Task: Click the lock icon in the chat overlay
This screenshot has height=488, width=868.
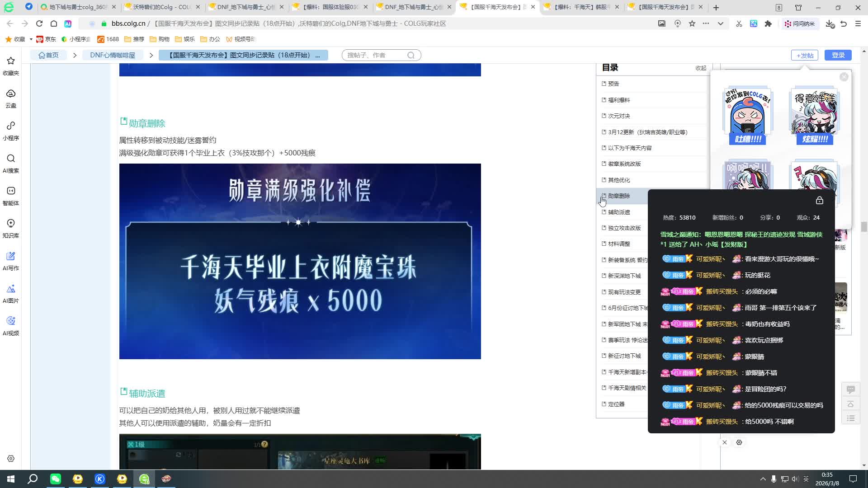Action: (x=819, y=201)
